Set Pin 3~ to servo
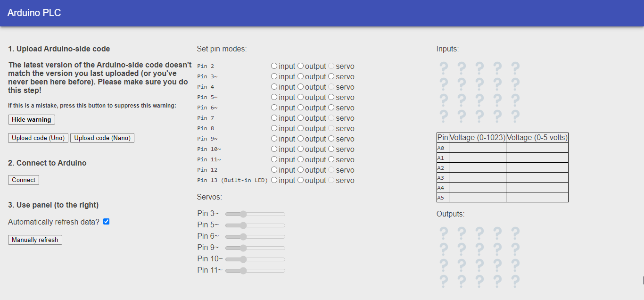Screen dimensions: 644x300 click(331, 76)
